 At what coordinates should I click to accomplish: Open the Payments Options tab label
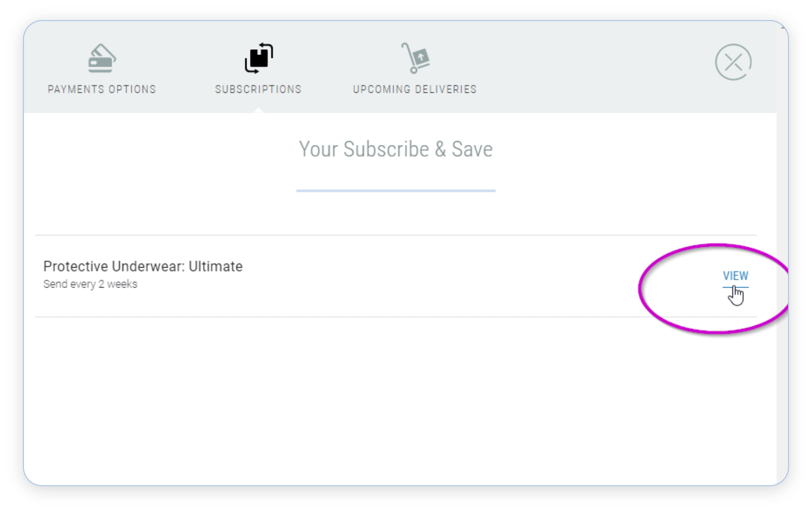(x=102, y=89)
